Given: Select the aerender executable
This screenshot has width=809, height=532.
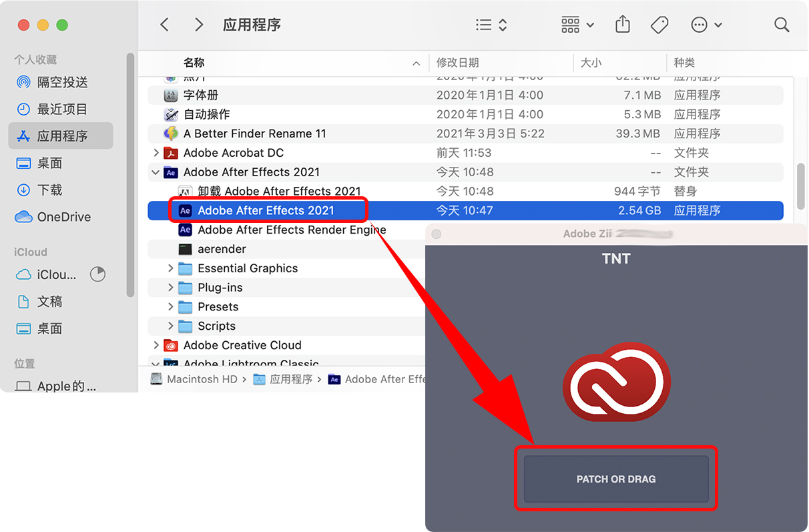Looking at the screenshot, I should pos(222,249).
